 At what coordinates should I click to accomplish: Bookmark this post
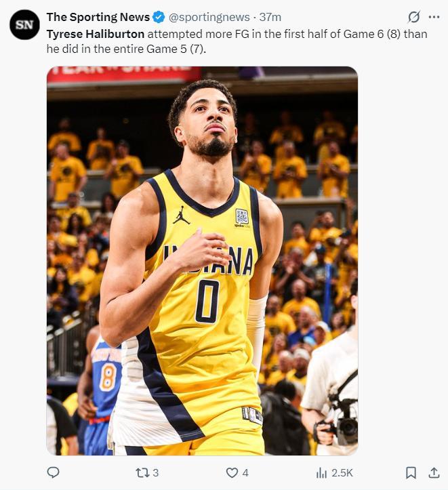pyautogui.click(x=411, y=472)
